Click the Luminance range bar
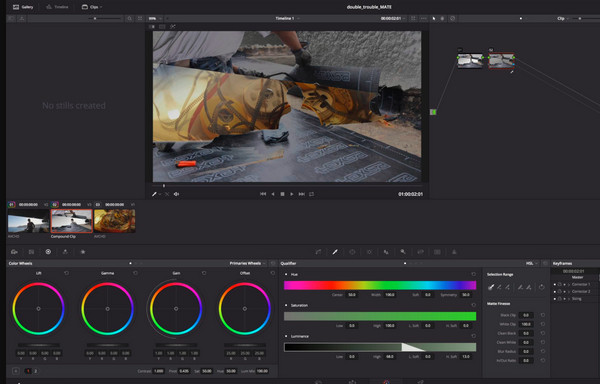Screen dimensions: 600x384 coord(380,347)
